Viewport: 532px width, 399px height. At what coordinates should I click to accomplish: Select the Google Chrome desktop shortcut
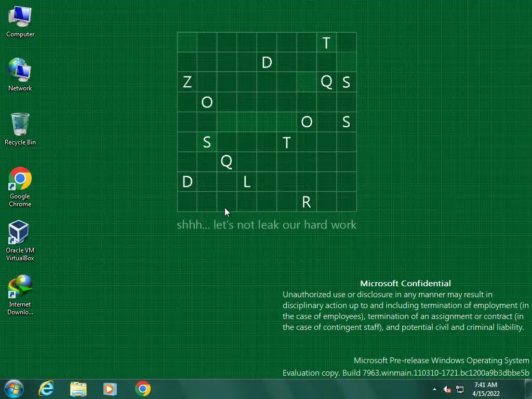[x=20, y=187]
